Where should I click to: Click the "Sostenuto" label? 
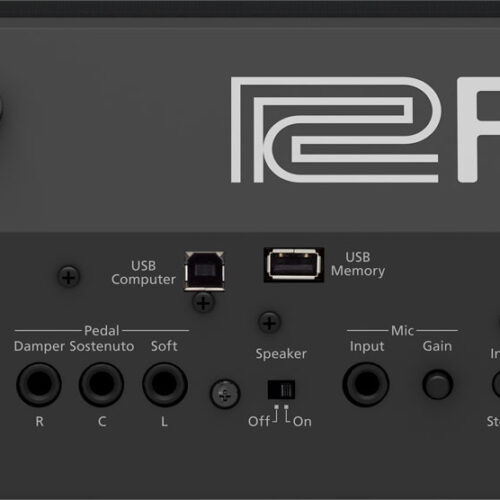coord(102,346)
